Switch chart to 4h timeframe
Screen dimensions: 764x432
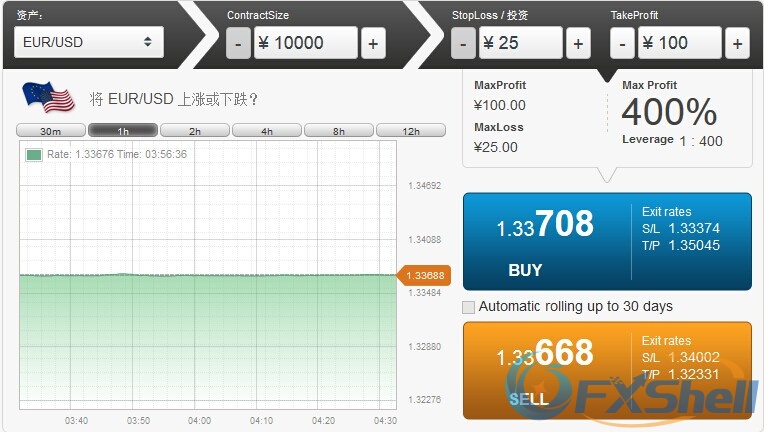click(x=266, y=131)
